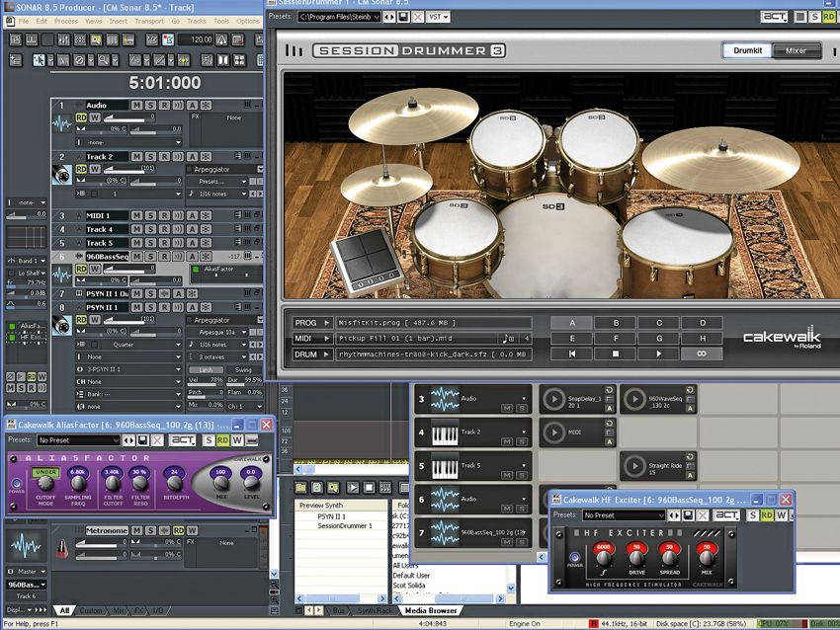This screenshot has width=840, height=630.
Task: Open the Transport menu
Action: (x=148, y=21)
